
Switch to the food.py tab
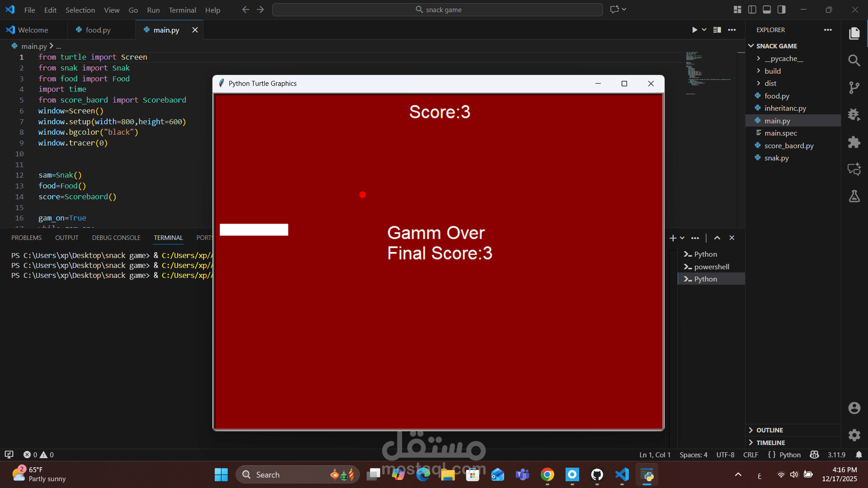click(98, 30)
